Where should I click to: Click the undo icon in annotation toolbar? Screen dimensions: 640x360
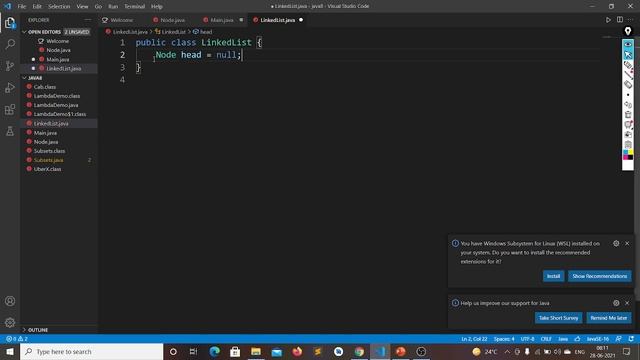(628, 105)
